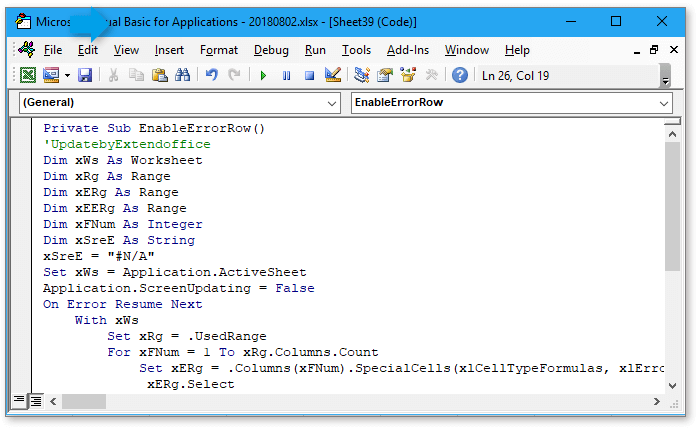Expand the EnableErrorRow procedure dropdown
Screen dimensions: 697x432
(x=664, y=103)
